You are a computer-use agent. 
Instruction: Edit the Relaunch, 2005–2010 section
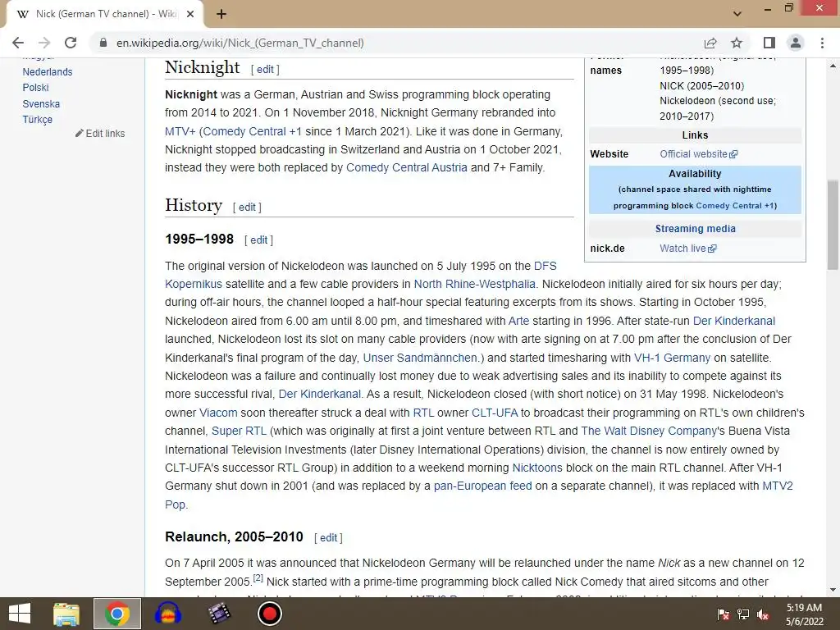[x=328, y=538]
